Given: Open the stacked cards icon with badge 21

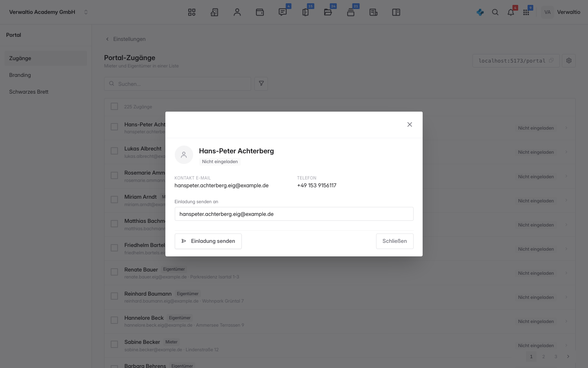Looking at the screenshot, I should click(351, 12).
